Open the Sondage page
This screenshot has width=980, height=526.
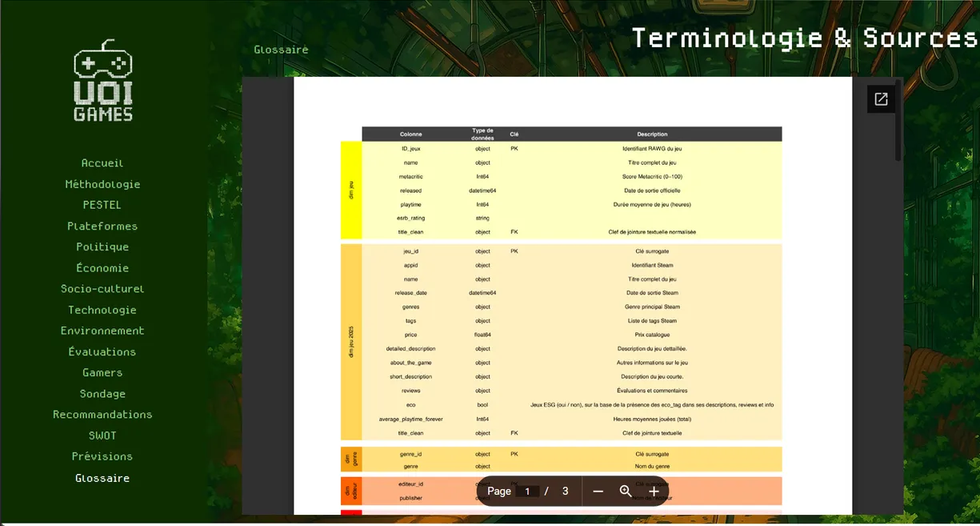pyautogui.click(x=102, y=394)
